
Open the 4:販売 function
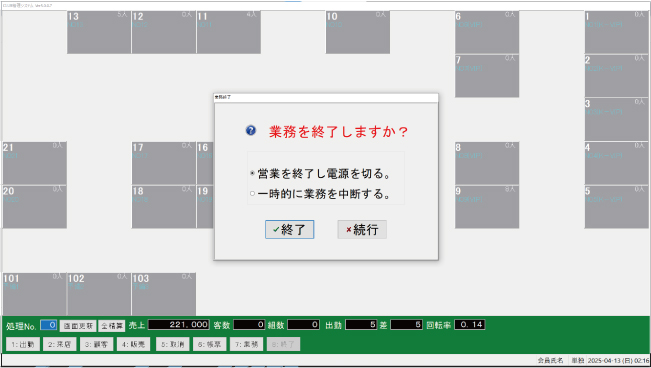(133, 344)
